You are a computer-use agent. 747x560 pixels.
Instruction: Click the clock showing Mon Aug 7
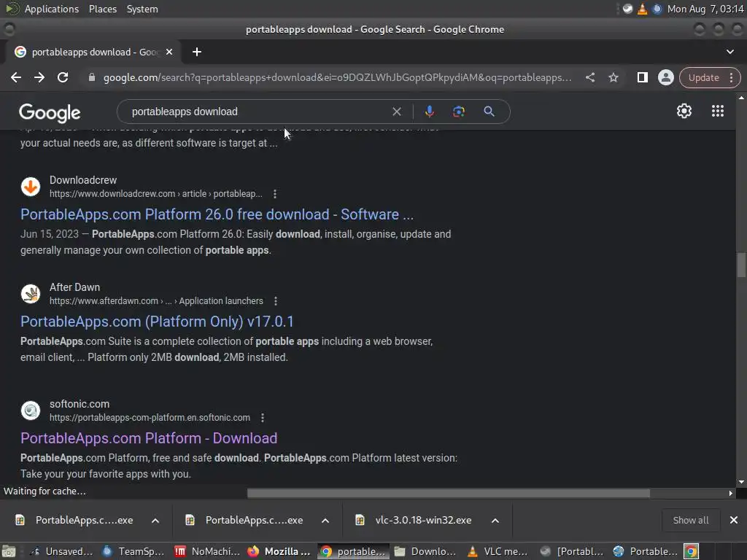tap(705, 9)
